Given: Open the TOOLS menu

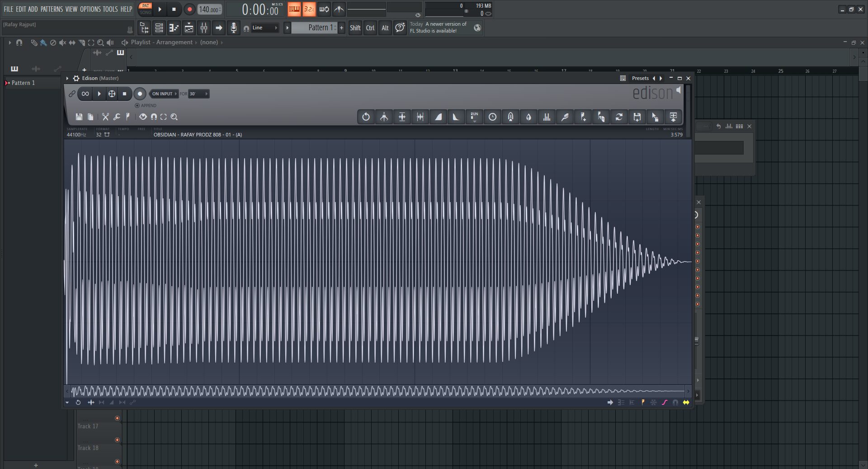Looking at the screenshot, I should [110, 9].
